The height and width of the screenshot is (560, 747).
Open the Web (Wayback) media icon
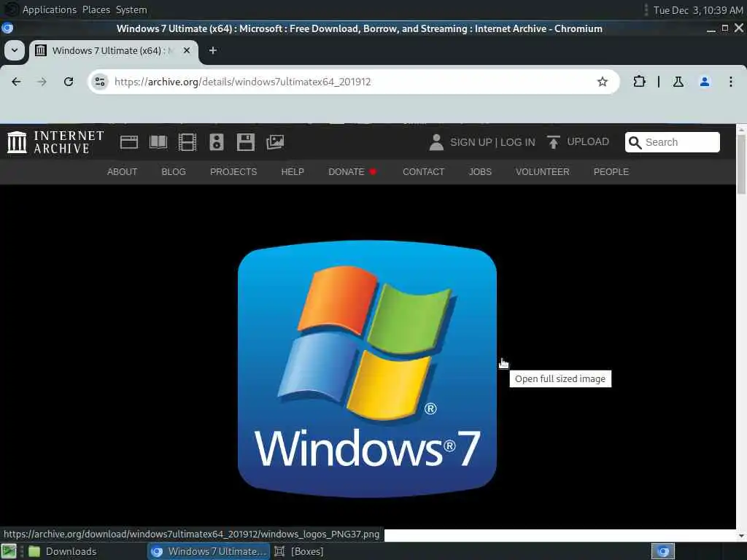click(129, 142)
